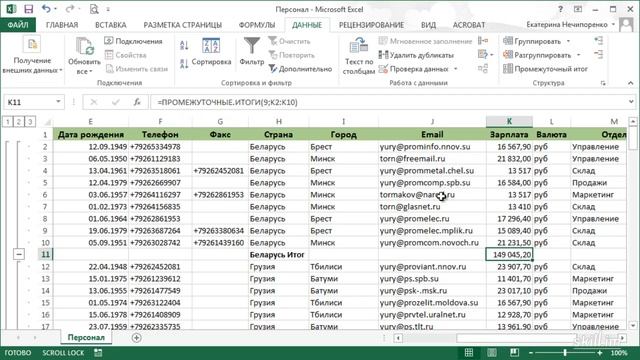Click macro recording icon in status bar

(x=98, y=353)
